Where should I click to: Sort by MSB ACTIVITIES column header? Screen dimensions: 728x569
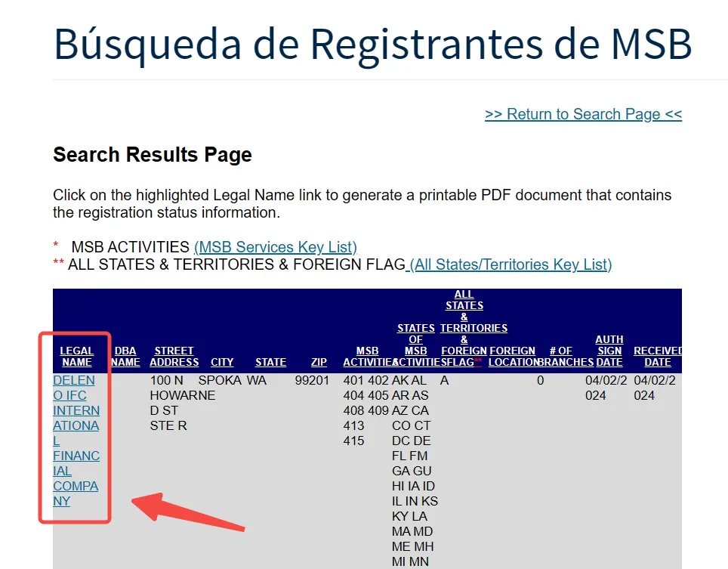pyautogui.click(x=367, y=356)
